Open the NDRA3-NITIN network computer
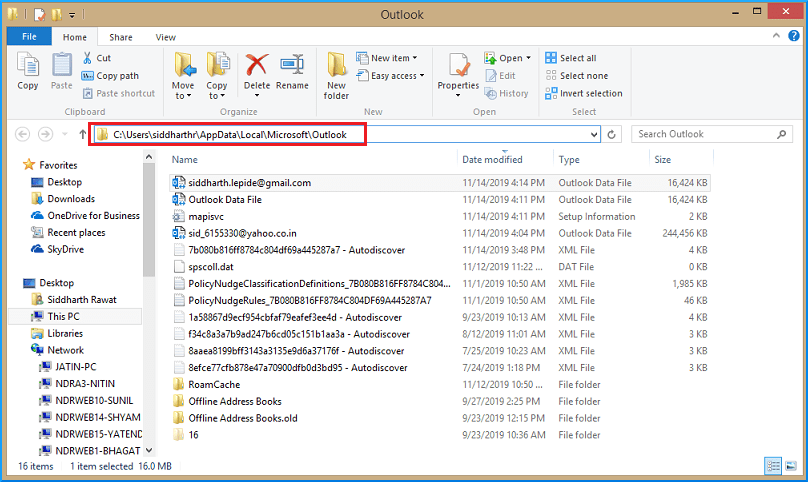The width and height of the screenshot is (808, 482). click(x=77, y=384)
